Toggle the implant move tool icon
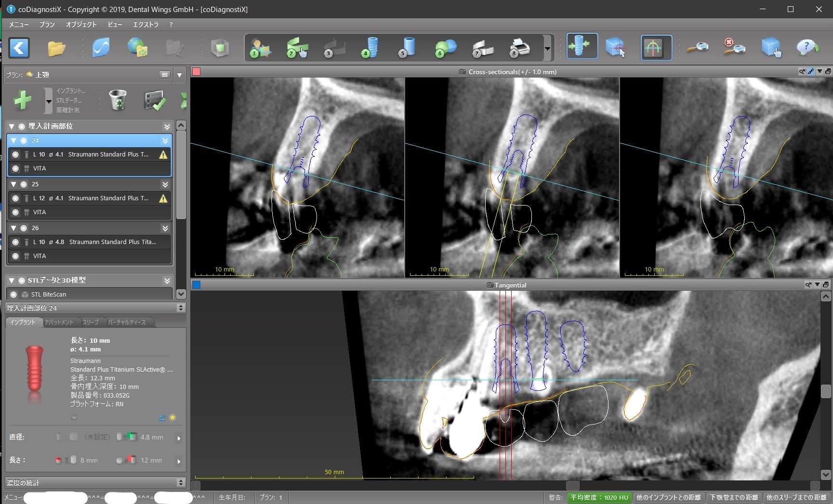 [582, 47]
